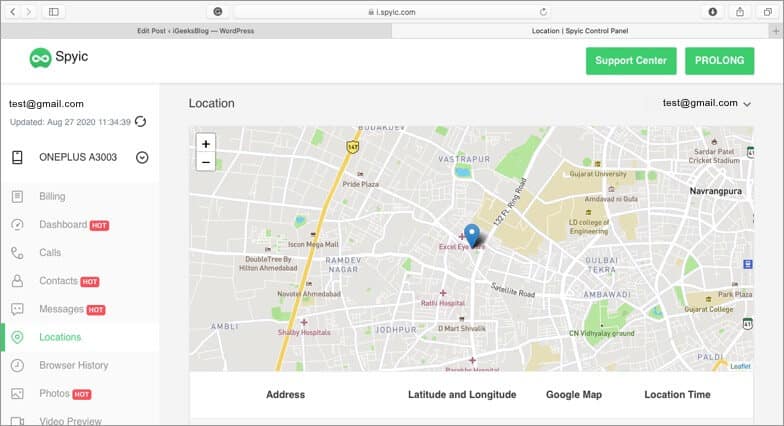Image resolution: width=784 pixels, height=426 pixels.
Task: Select the Location Spyic Control Panel tab
Action: [x=580, y=30]
